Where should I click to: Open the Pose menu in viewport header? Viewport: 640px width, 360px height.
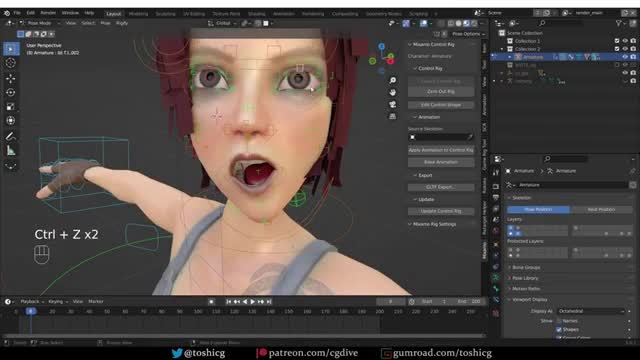coord(105,23)
